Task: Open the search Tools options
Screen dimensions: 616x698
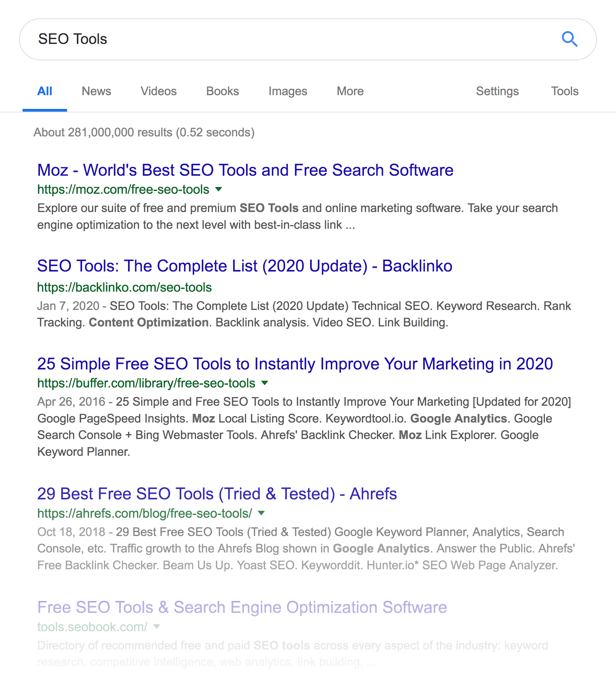Action: pyautogui.click(x=565, y=91)
